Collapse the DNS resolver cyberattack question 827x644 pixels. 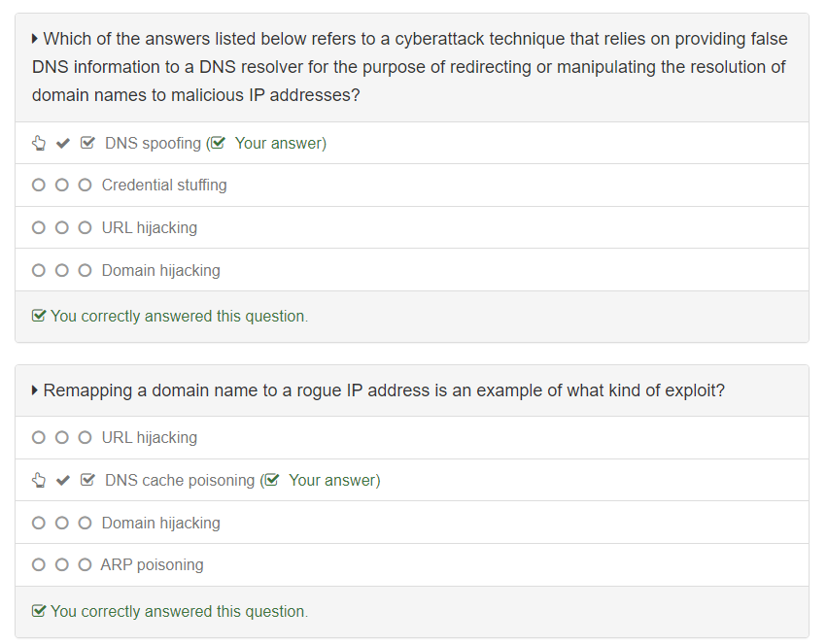(x=36, y=39)
